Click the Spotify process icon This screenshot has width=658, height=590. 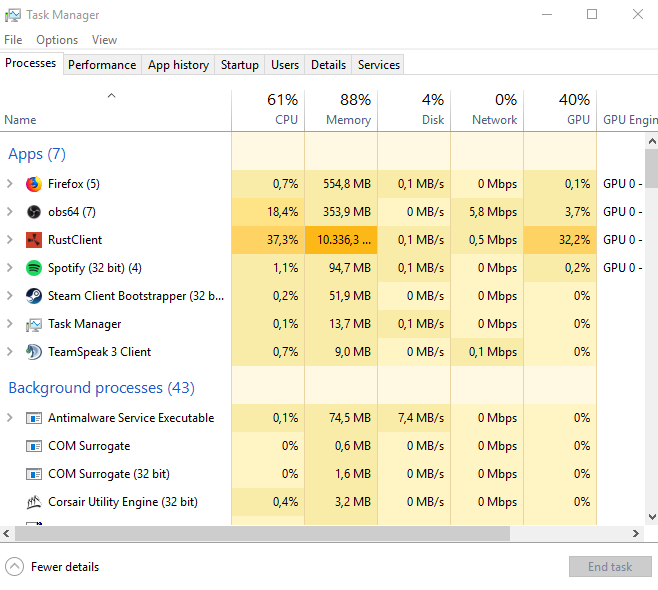pos(34,268)
